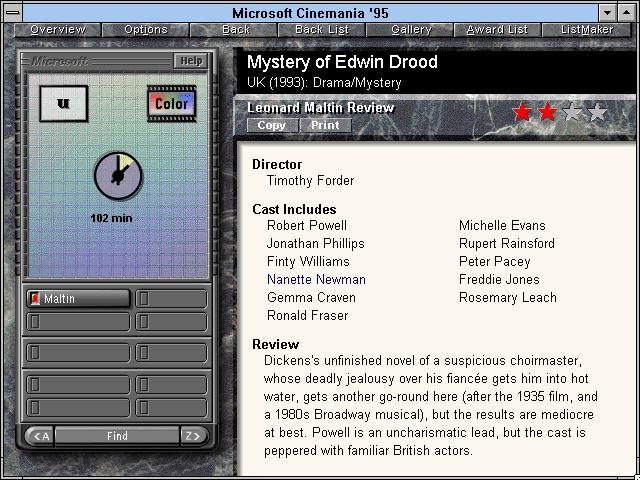The height and width of the screenshot is (480, 640).
Task: Open the window system menu box
Action: point(13,13)
